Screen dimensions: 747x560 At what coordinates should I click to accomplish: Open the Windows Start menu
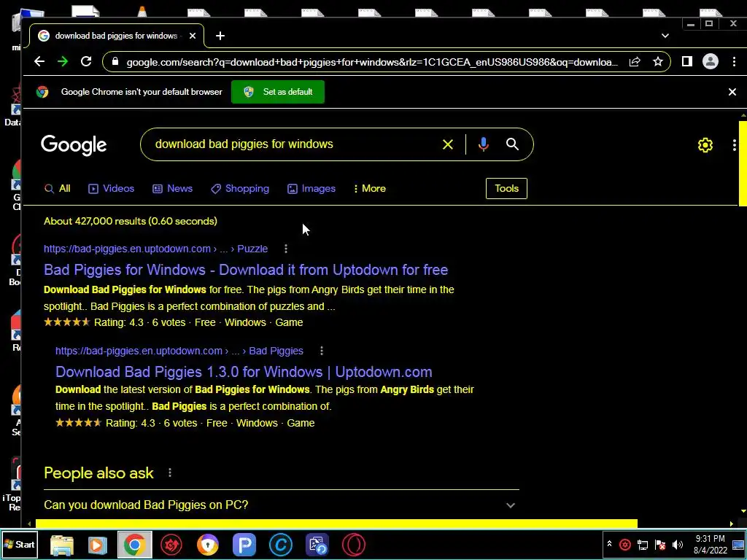click(x=19, y=544)
